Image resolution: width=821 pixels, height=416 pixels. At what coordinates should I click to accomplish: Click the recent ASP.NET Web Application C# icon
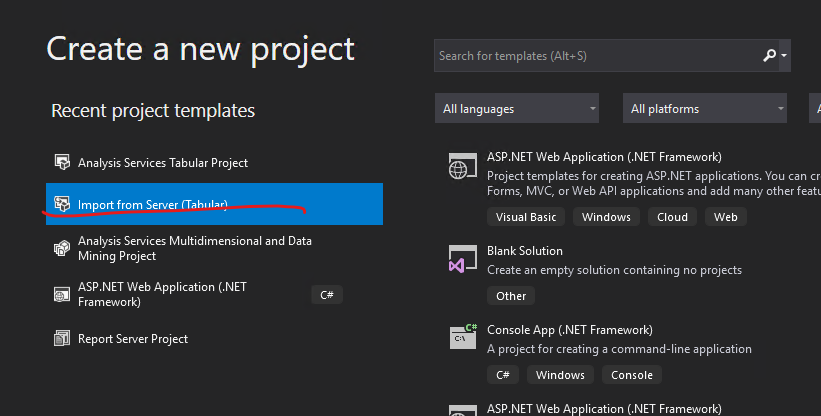coord(62,295)
